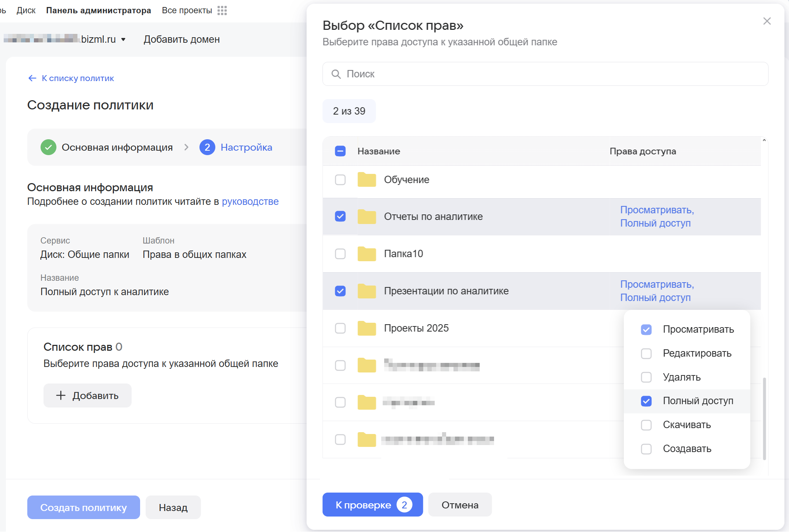Click the back arrow to policy list
Image resolution: width=789 pixels, height=532 pixels.
(x=32, y=78)
